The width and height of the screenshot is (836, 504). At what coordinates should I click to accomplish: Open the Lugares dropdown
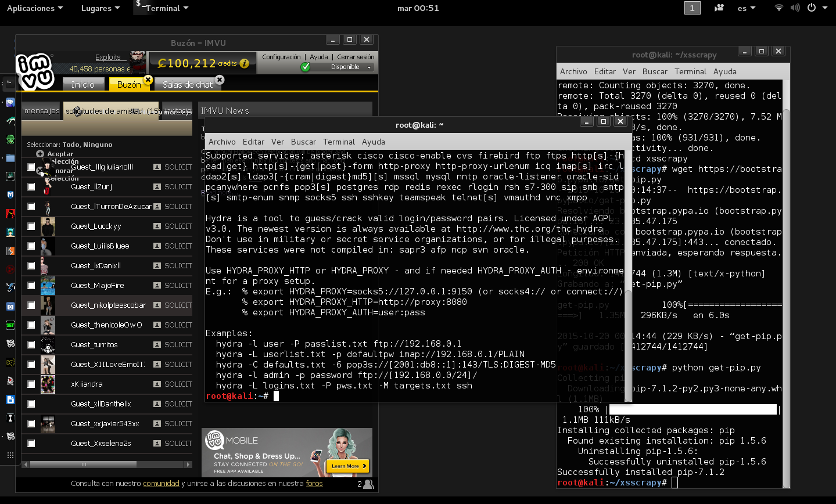101,8
